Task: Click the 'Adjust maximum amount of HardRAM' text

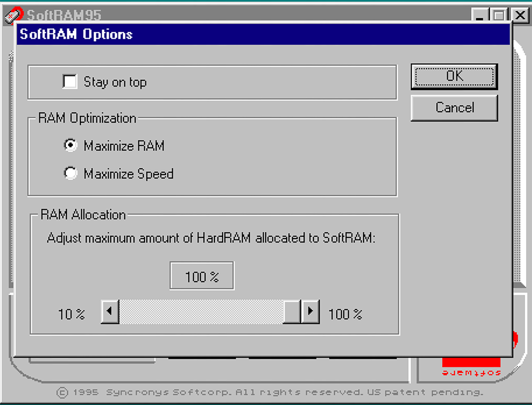Action: [x=211, y=238]
